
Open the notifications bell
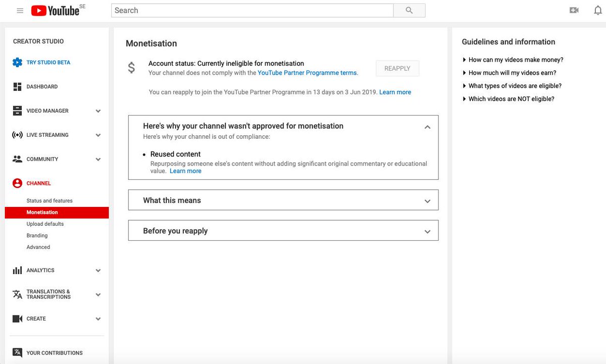(x=598, y=11)
